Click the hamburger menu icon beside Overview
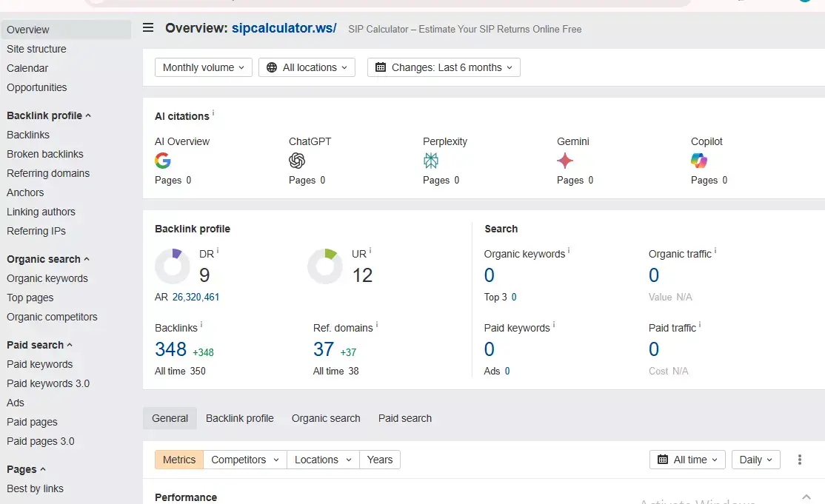 148,28
